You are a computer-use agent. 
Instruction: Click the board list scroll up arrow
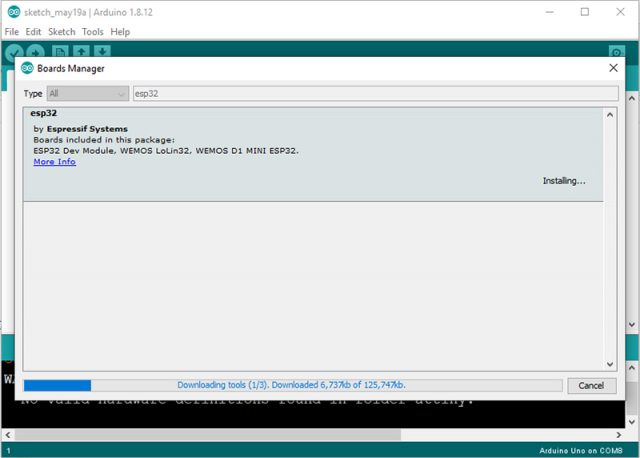610,115
